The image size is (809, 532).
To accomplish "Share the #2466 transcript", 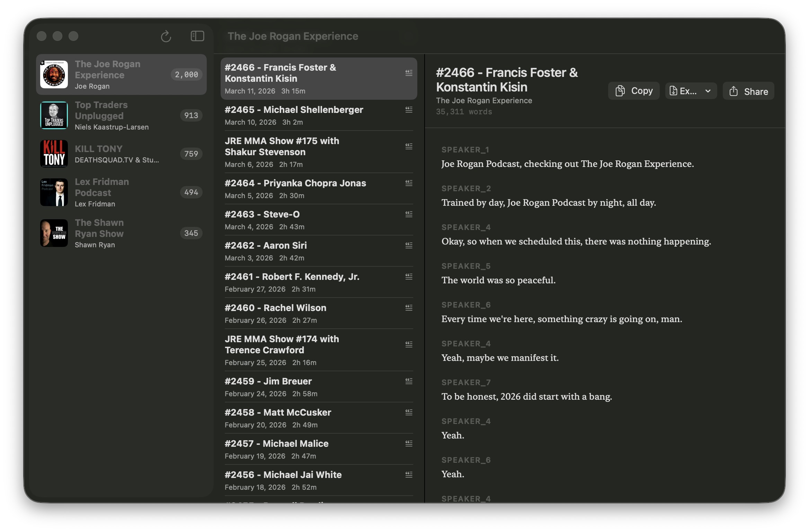I will point(748,91).
